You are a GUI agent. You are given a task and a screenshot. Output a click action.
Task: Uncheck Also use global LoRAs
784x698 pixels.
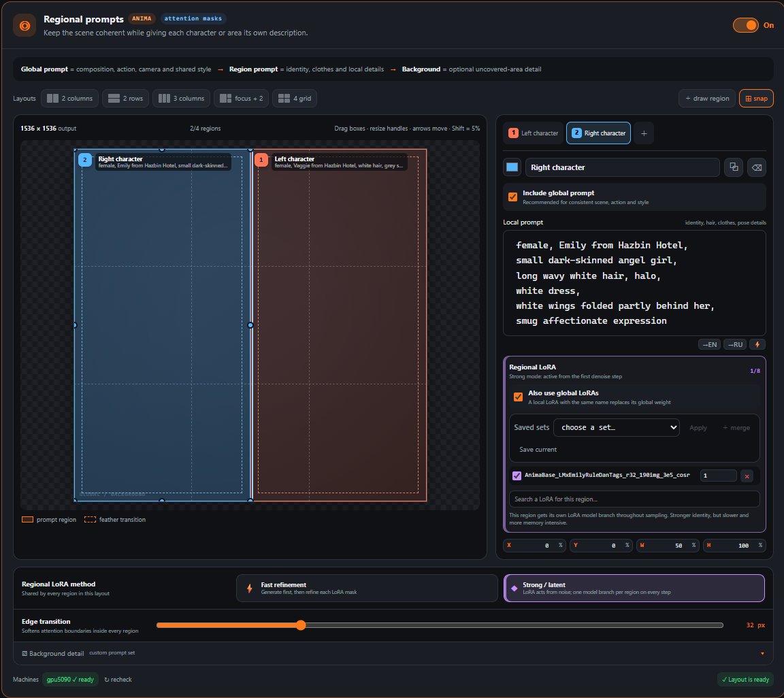click(519, 397)
